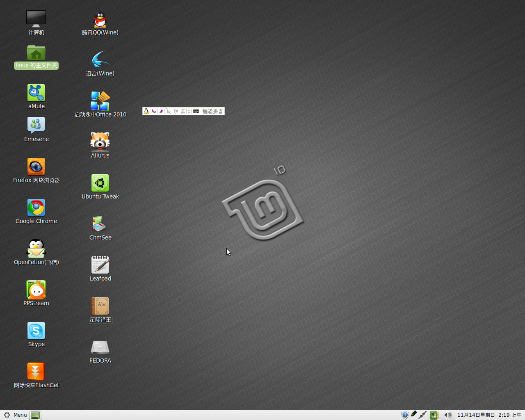This screenshot has height=420, width=525.
Task: Toggle GBK charset on input method bar
Action: click(x=168, y=111)
